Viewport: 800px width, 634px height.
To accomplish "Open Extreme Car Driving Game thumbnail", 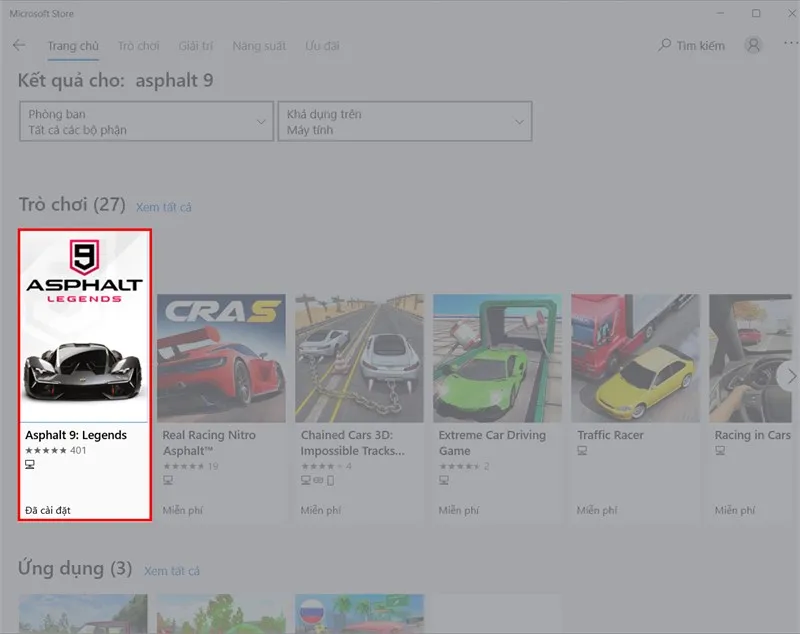I will (498, 358).
